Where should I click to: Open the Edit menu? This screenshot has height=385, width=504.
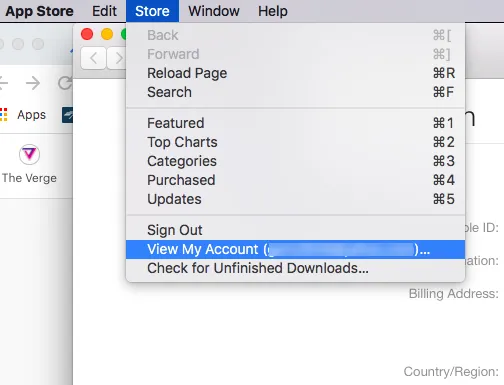click(104, 11)
